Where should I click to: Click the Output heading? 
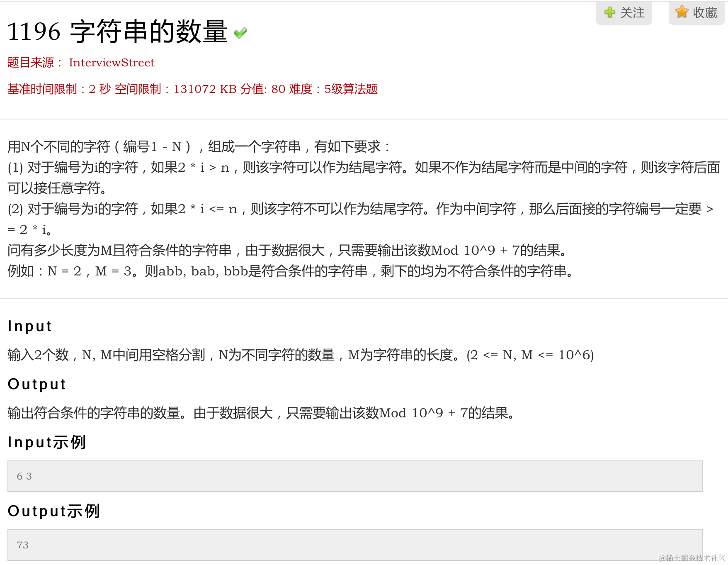[x=37, y=385]
